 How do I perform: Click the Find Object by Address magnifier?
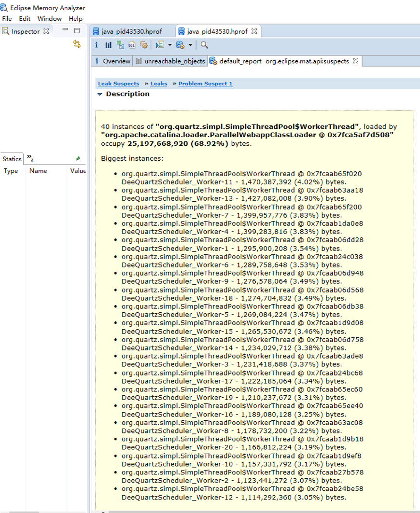click(x=204, y=45)
